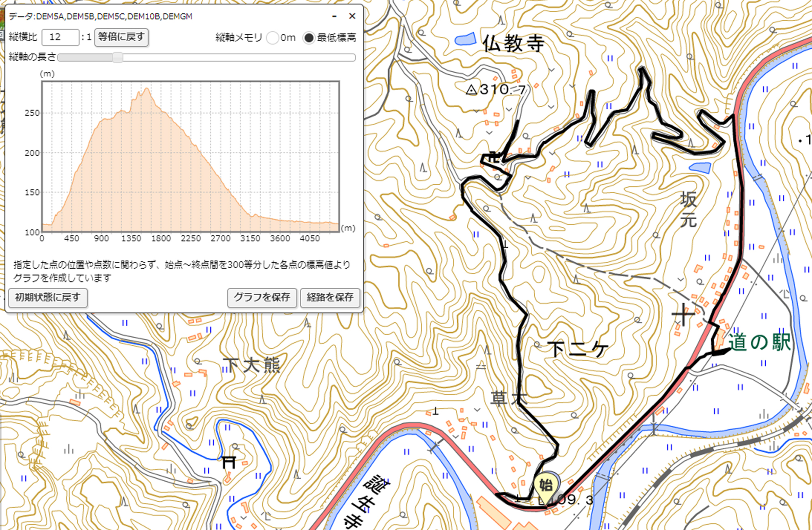Click the 仏教寺 place name label

[513, 43]
